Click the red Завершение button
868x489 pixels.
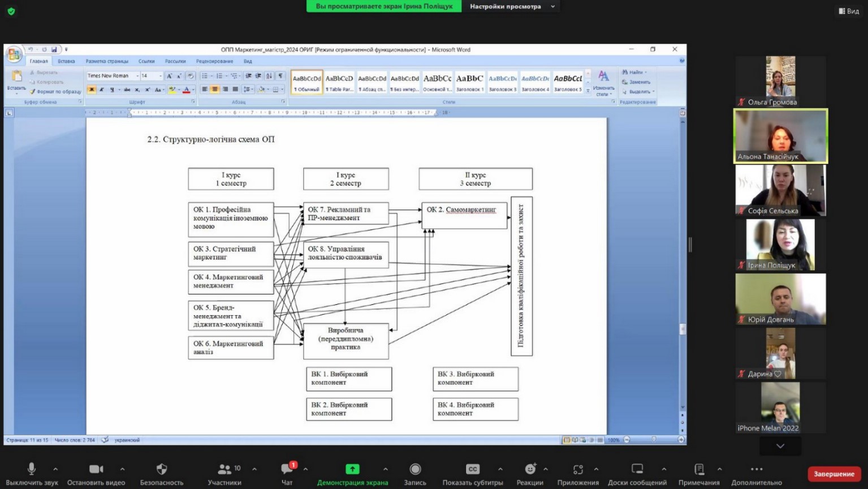pos(834,474)
